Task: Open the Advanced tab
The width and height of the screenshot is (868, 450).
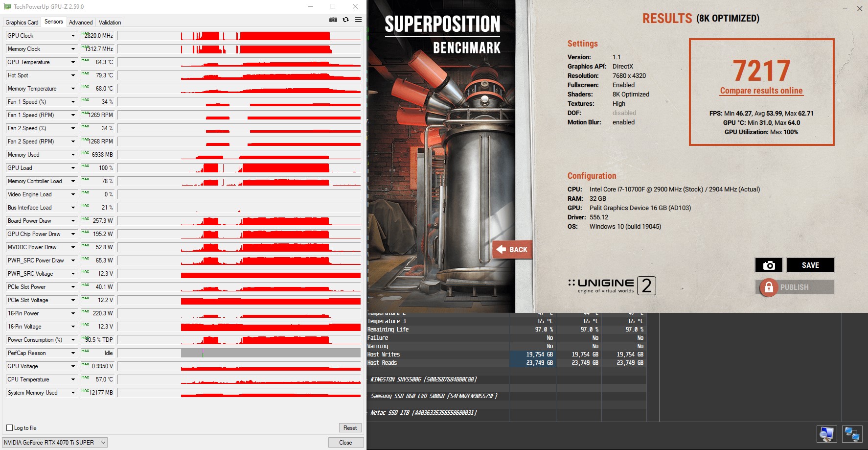Action: 81,23
